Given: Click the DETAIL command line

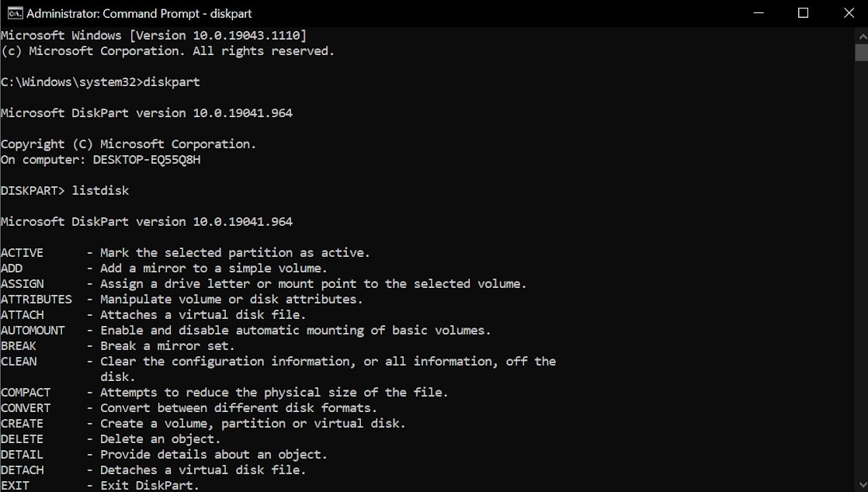Looking at the screenshot, I should tap(164, 454).
